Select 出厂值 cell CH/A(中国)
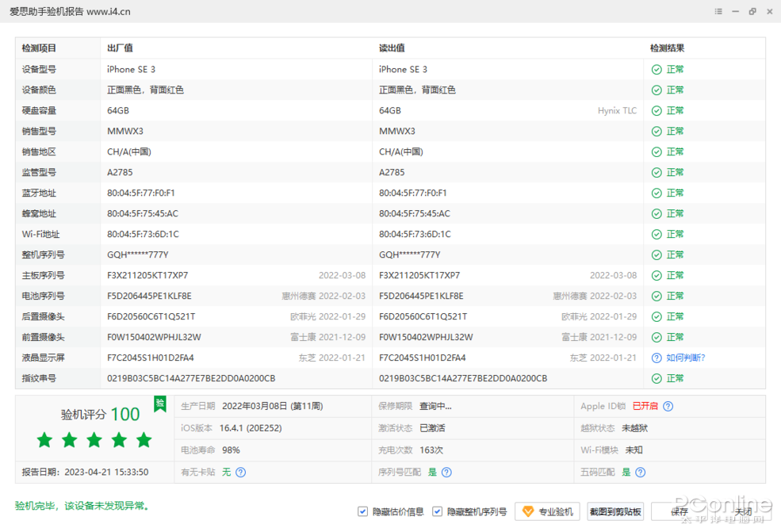This screenshot has height=532, width=781. coord(129,152)
